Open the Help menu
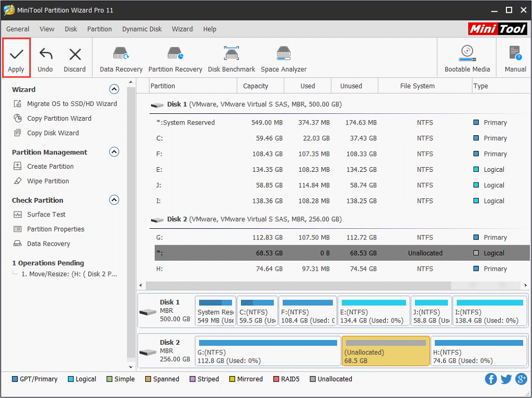The height and width of the screenshot is (398, 532). [210, 29]
